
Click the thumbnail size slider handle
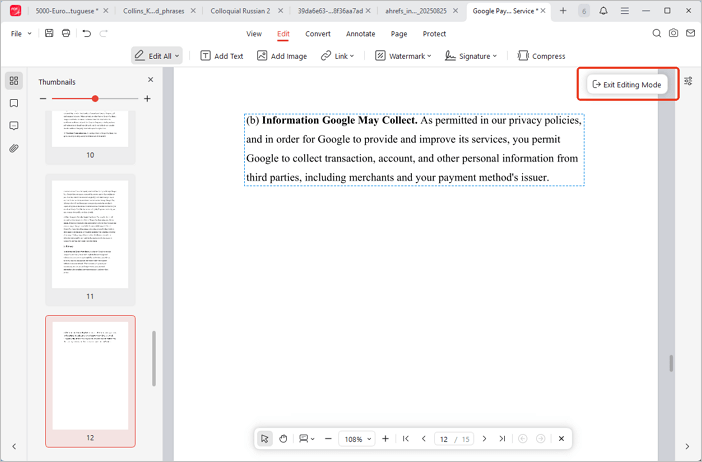tap(95, 99)
